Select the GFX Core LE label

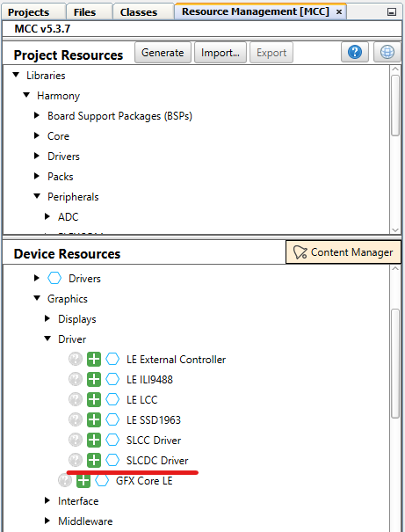(x=144, y=481)
